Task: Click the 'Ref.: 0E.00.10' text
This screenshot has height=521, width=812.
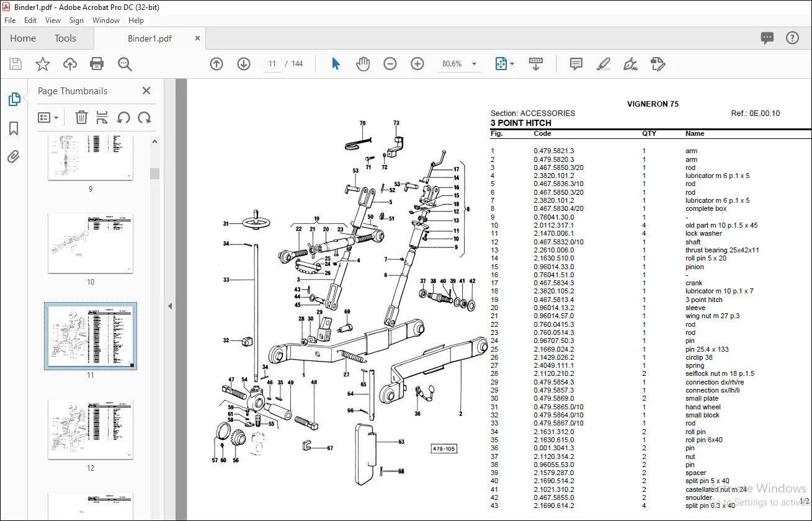Action: (756, 114)
